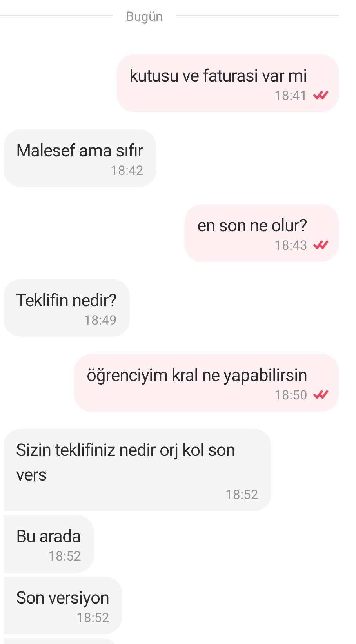Screen dimensions: 356x644
Task: Select the message 'Teklifin nedir?'
Action: (67, 308)
